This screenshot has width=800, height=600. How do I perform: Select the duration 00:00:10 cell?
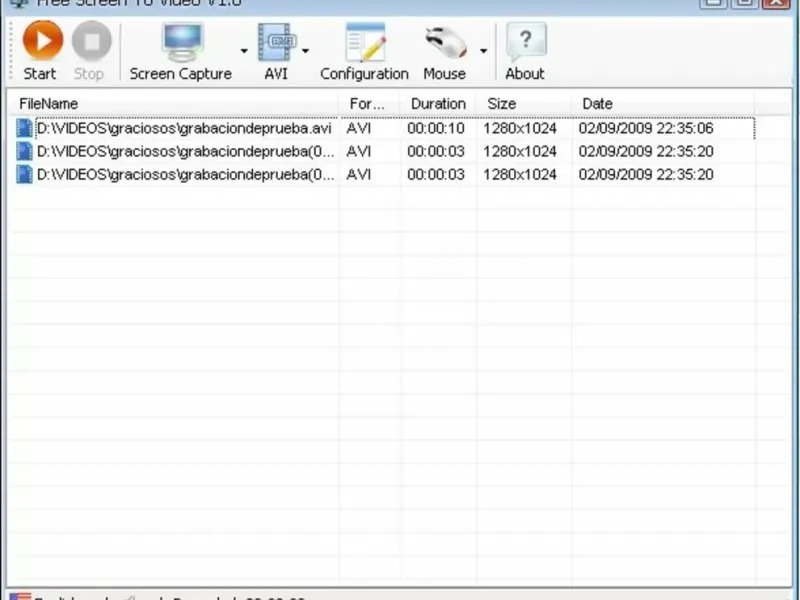coord(436,128)
